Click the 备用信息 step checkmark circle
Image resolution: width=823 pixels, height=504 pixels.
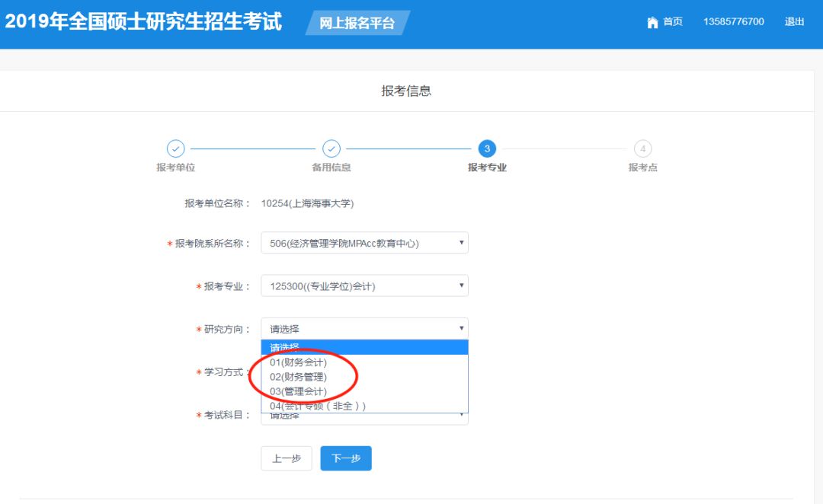click(331, 148)
